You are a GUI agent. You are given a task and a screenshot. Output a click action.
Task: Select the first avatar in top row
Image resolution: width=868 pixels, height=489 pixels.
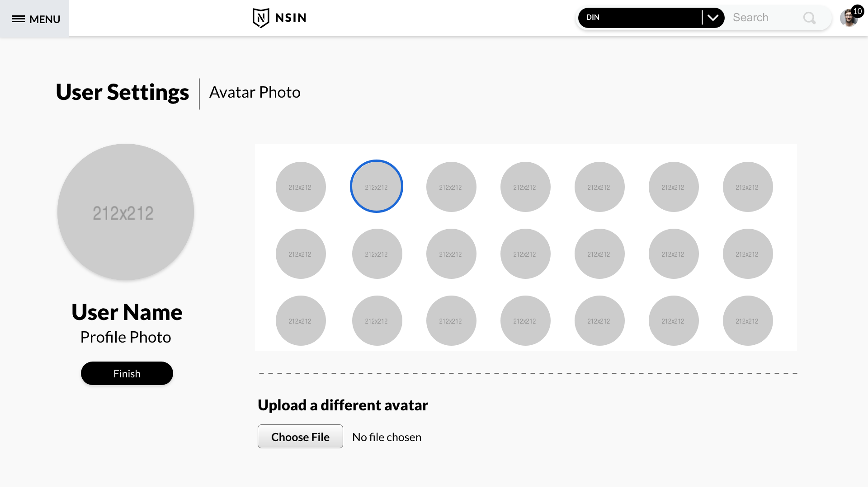click(301, 187)
